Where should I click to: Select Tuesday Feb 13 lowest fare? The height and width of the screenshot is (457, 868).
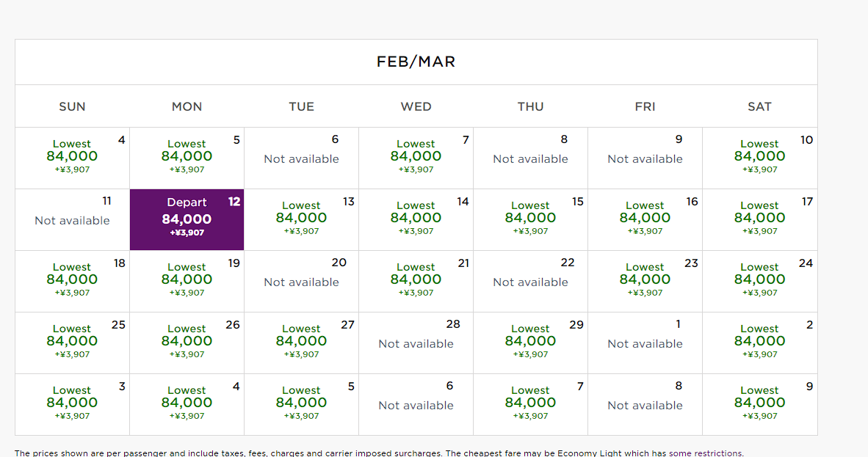(302, 219)
